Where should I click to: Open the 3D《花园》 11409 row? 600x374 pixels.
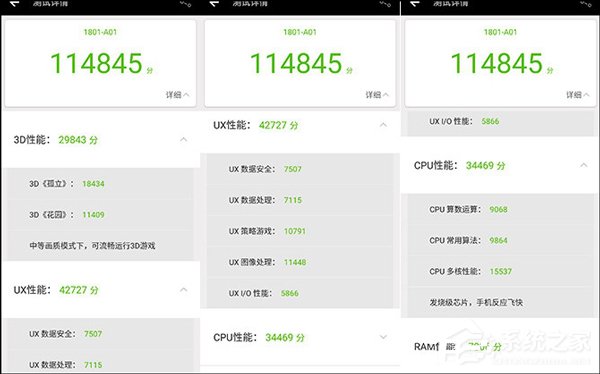tap(100, 215)
